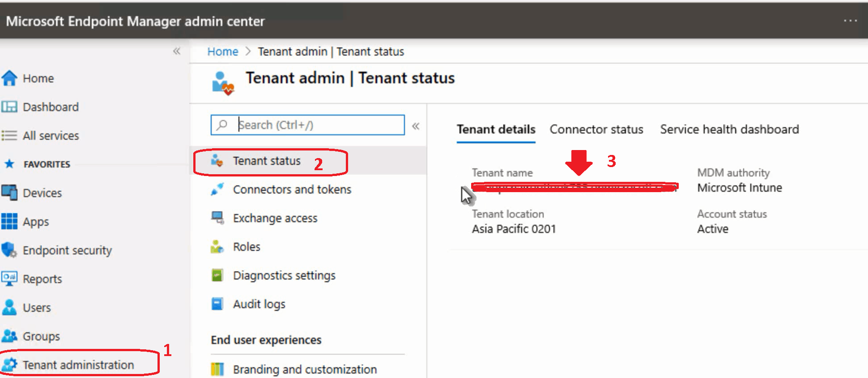Click the Roles icon
The width and height of the screenshot is (868, 378).
(x=217, y=246)
